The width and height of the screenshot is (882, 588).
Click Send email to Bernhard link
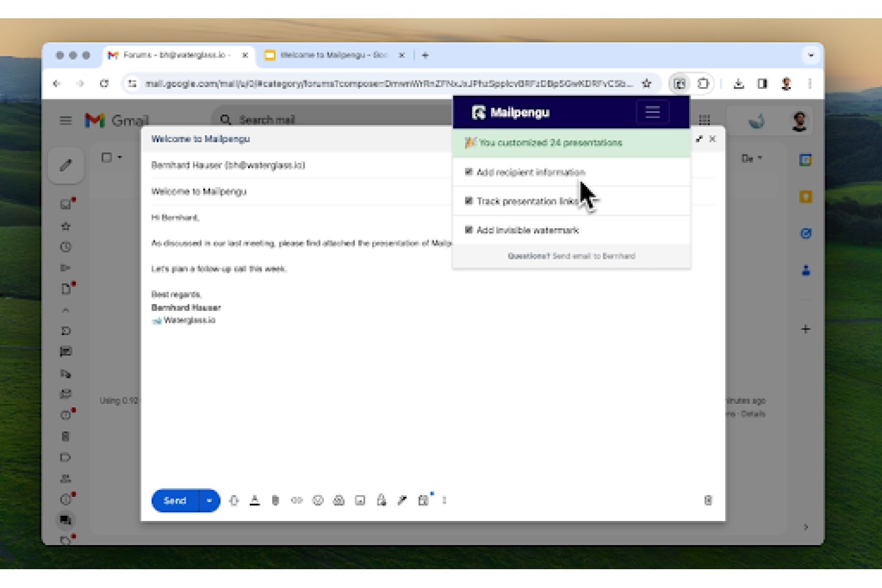[x=593, y=256]
